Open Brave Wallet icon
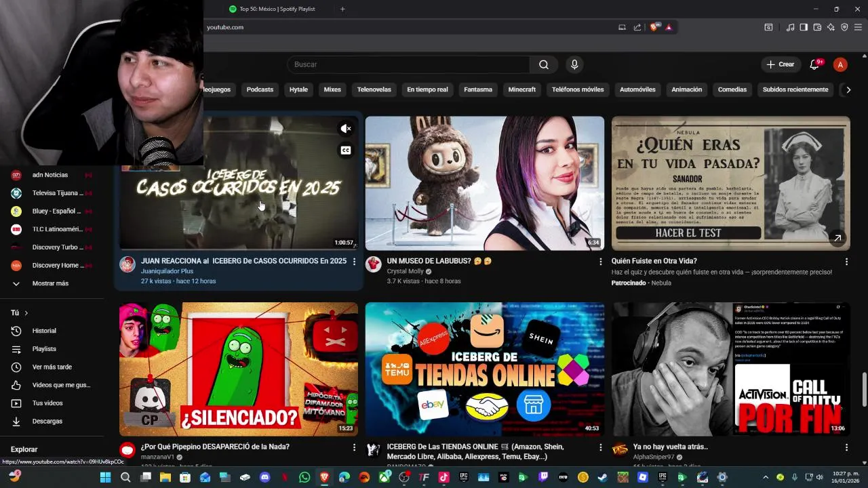The width and height of the screenshot is (868, 488). click(817, 27)
